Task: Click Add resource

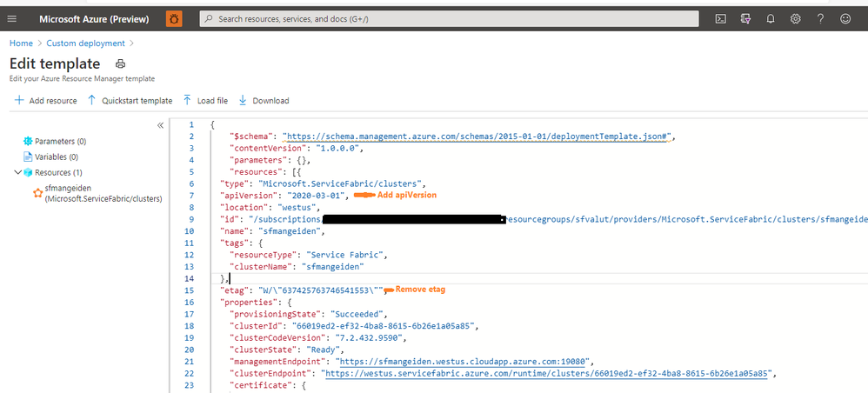Action: tap(45, 100)
